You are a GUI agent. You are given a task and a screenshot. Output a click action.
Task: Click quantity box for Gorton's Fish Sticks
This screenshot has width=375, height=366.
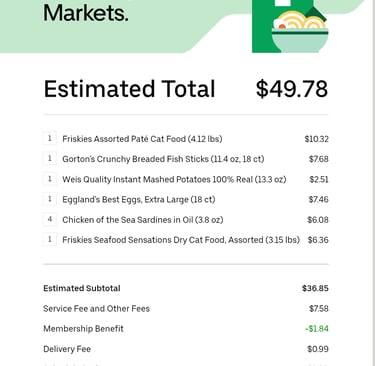[50, 159]
